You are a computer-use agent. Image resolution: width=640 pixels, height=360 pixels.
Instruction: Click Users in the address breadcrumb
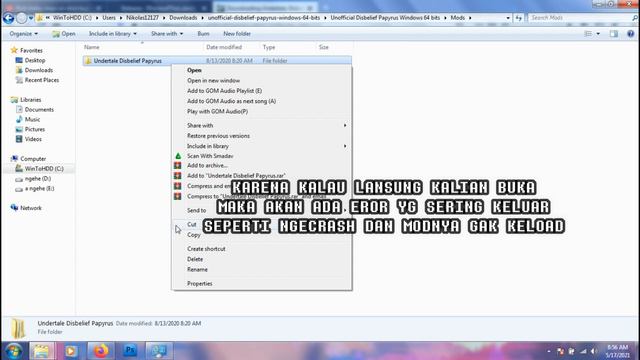pyautogui.click(x=109, y=18)
